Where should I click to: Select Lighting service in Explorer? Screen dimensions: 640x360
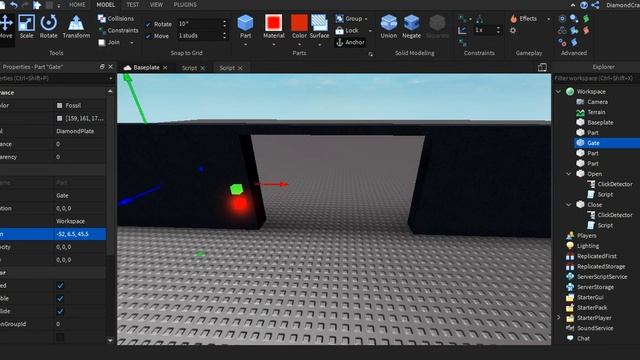[587, 246]
